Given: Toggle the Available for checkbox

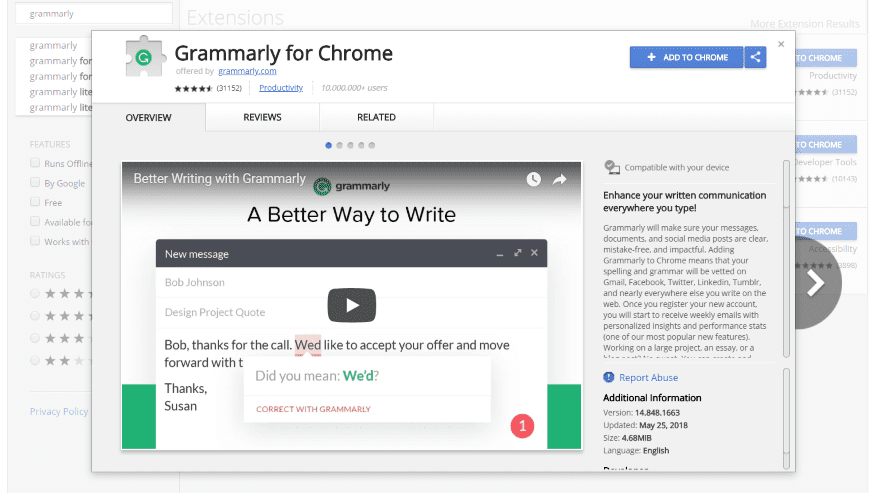Looking at the screenshot, I should 35,221.
